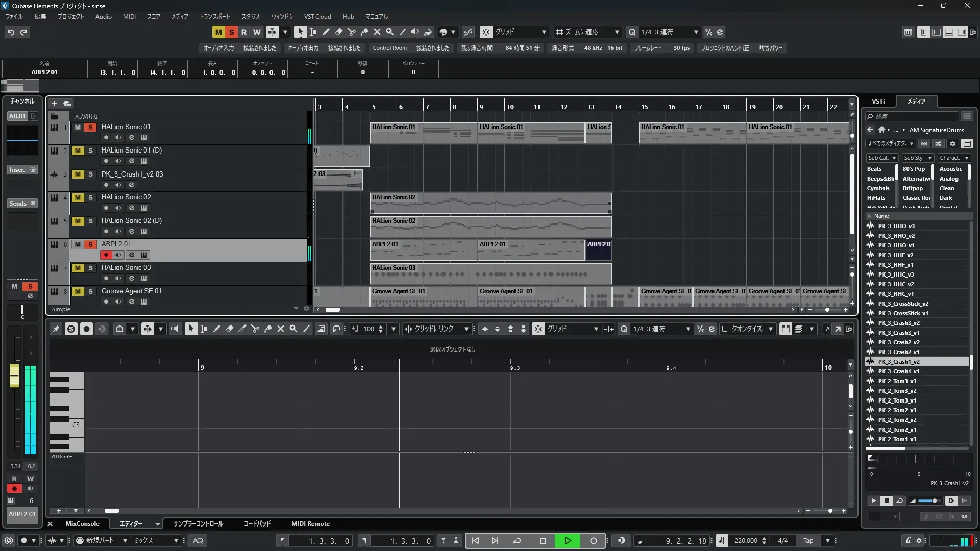980x551 pixels.
Task: Select the Draw pencil tool in key editor
Action: coord(216,329)
